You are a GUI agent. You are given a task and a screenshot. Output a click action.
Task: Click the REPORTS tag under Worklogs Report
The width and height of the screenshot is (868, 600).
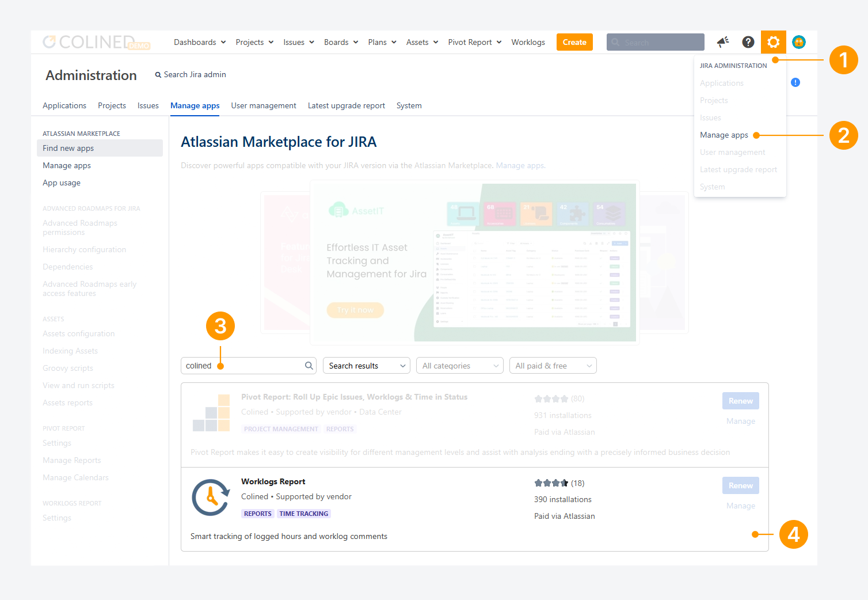click(257, 514)
